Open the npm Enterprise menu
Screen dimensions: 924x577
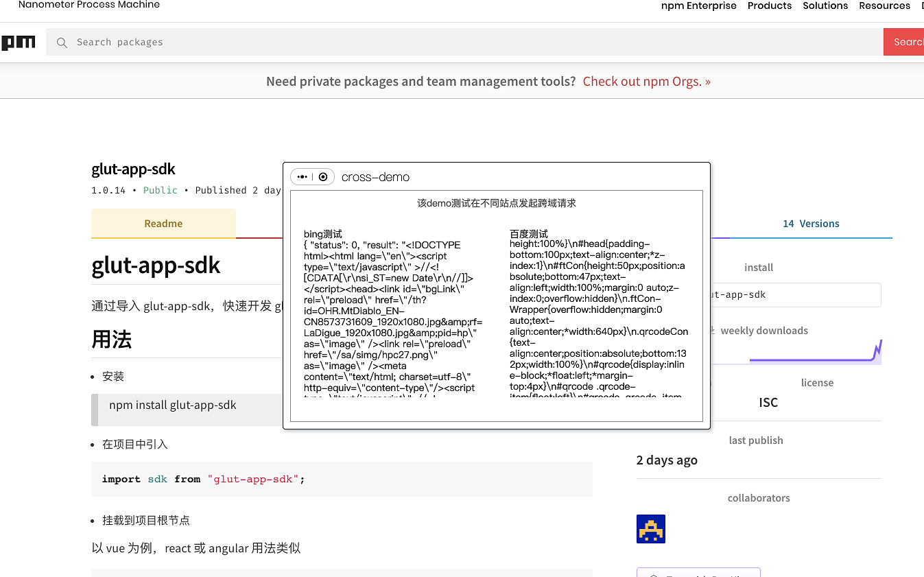tap(698, 5)
